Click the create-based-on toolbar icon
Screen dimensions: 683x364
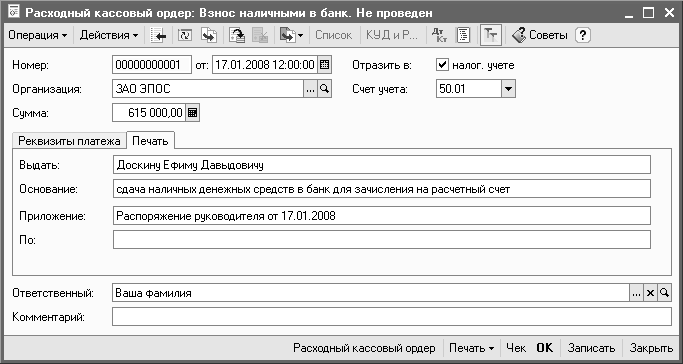(x=288, y=36)
